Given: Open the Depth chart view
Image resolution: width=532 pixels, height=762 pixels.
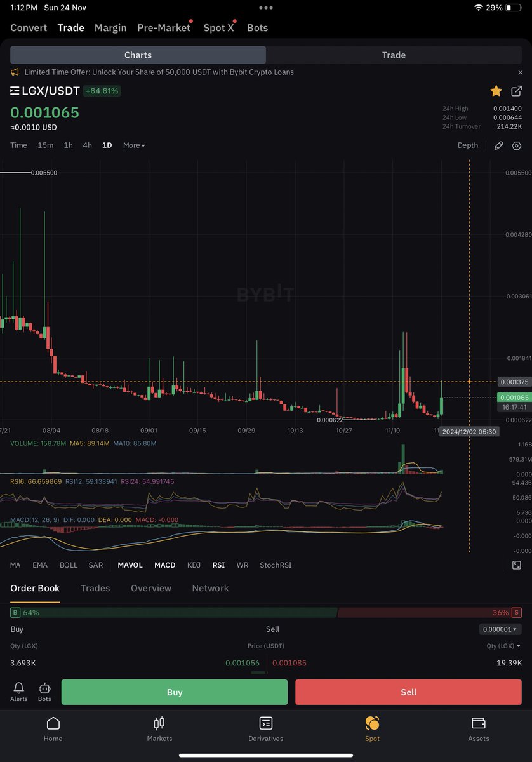Looking at the screenshot, I should pos(468,145).
